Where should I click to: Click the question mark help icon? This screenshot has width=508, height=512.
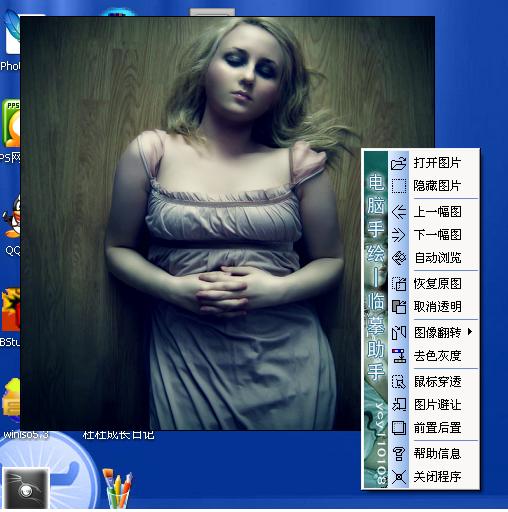[398, 454]
